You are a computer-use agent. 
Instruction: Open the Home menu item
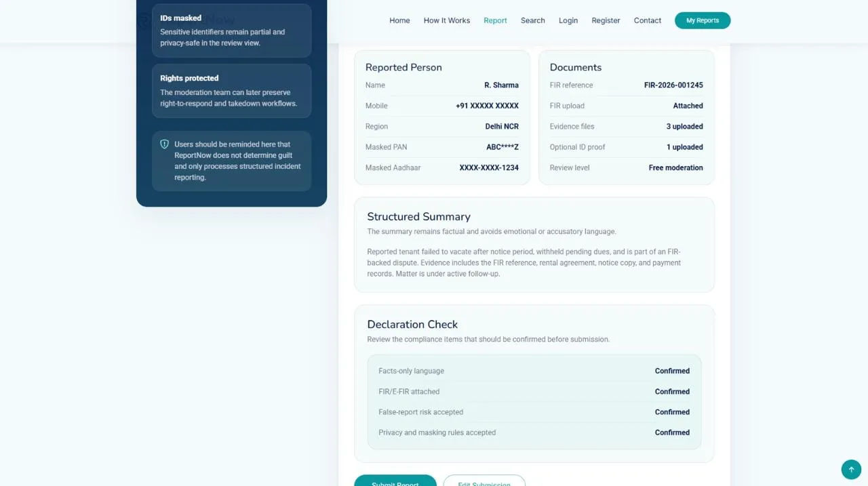coord(399,20)
